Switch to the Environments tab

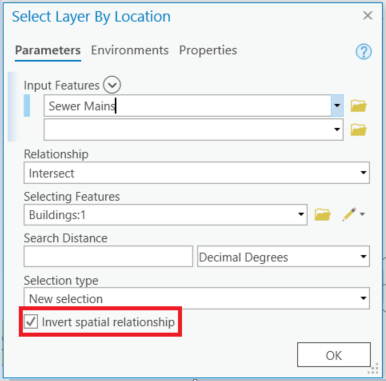click(x=130, y=50)
